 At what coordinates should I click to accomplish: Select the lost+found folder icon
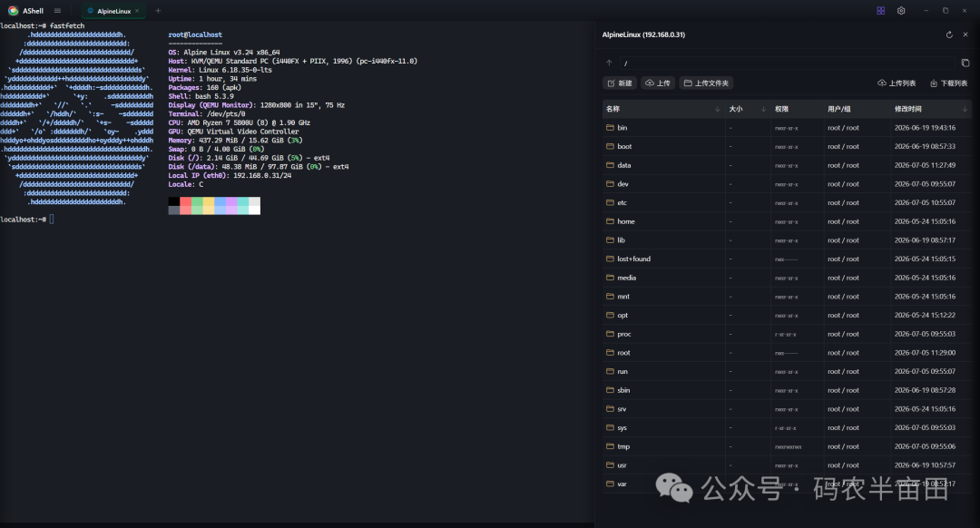tap(610, 259)
